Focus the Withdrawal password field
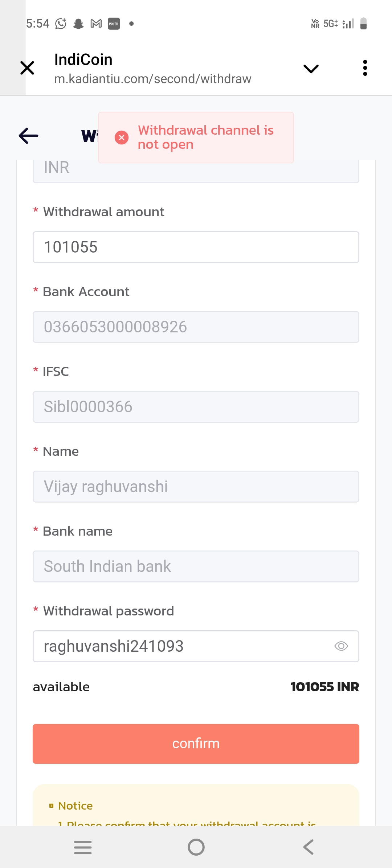The image size is (392, 868). pos(181,646)
